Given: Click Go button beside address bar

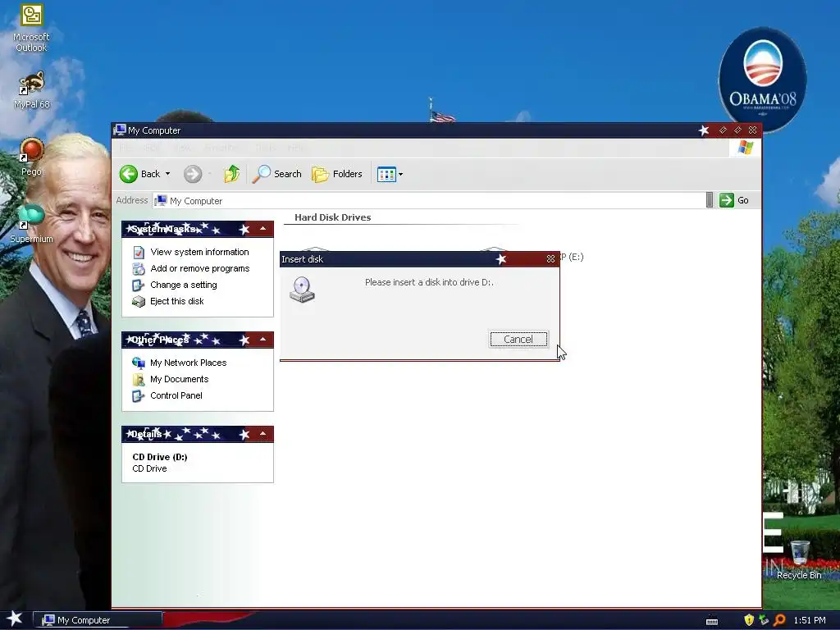Looking at the screenshot, I should (734, 200).
